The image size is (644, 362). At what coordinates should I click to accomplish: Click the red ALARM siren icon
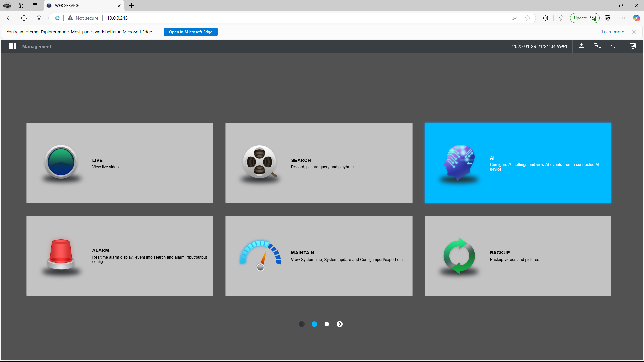[x=61, y=255]
